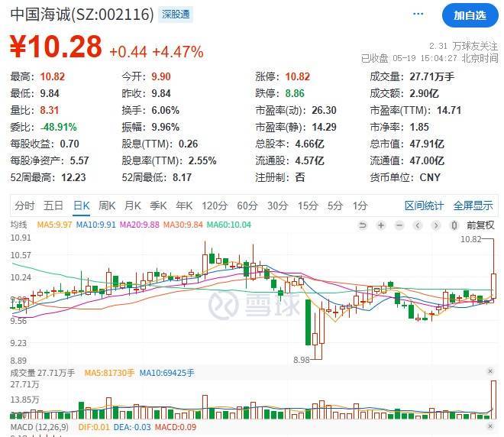
Task: Click the candlestick style icon beside 前复权
Action: (x=454, y=225)
